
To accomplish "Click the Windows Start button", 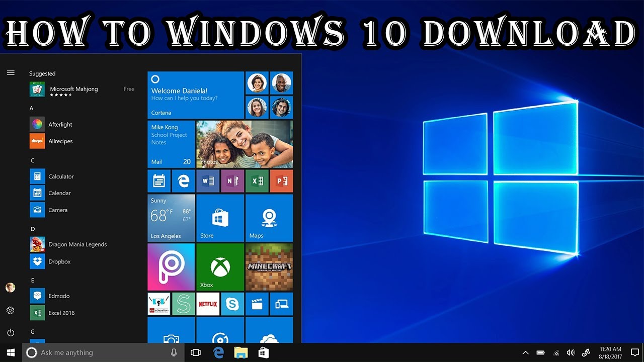I will click(x=11, y=352).
